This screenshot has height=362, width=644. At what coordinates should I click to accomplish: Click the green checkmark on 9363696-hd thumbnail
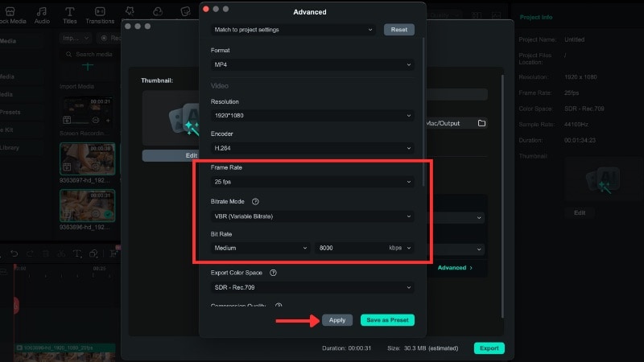[108, 214]
